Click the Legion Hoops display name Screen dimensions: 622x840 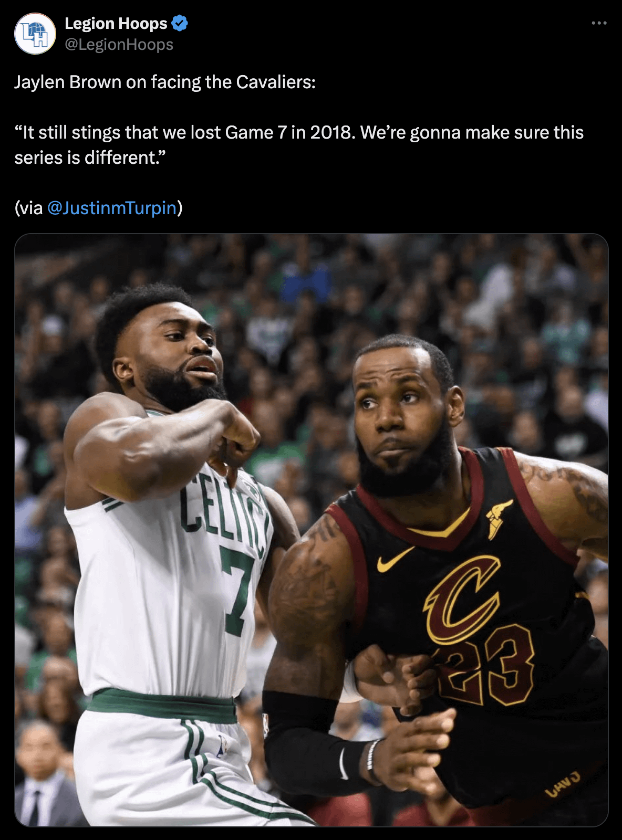[116, 23]
